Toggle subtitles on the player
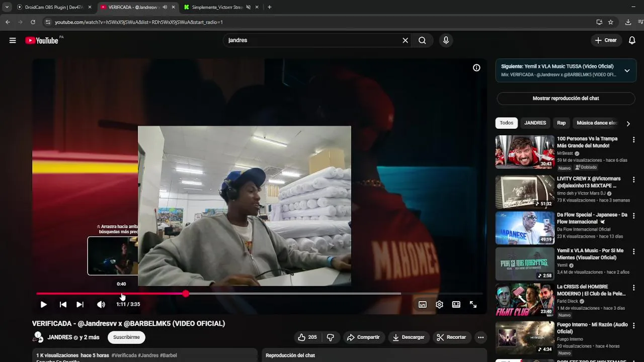The image size is (644, 362). pos(423,304)
